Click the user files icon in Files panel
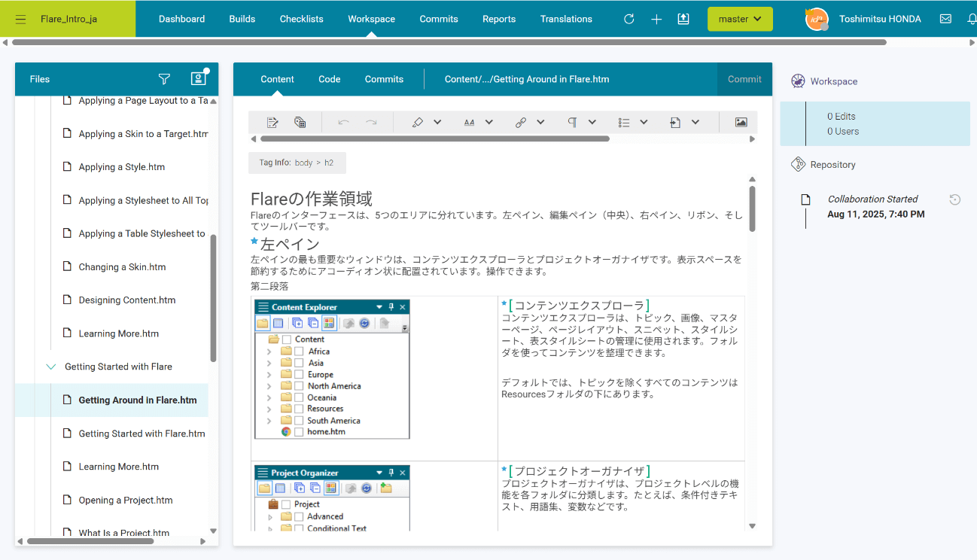Screen dimensions: 977x560 coord(198,78)
